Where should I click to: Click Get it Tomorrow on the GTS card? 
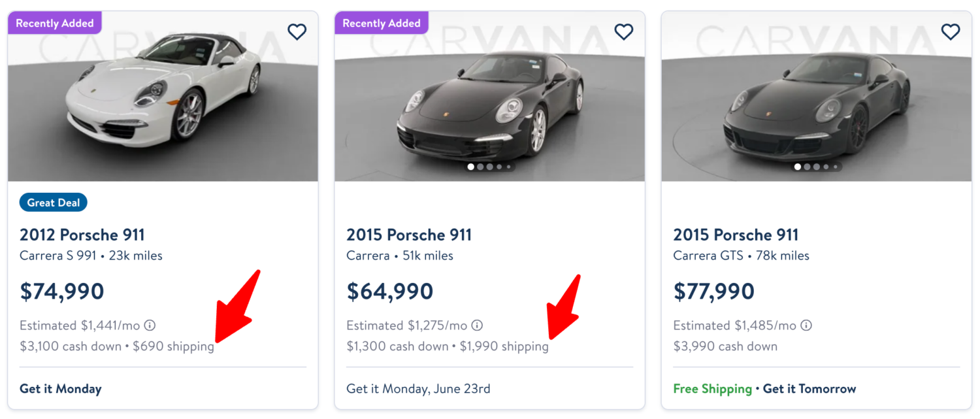(809, 388)
